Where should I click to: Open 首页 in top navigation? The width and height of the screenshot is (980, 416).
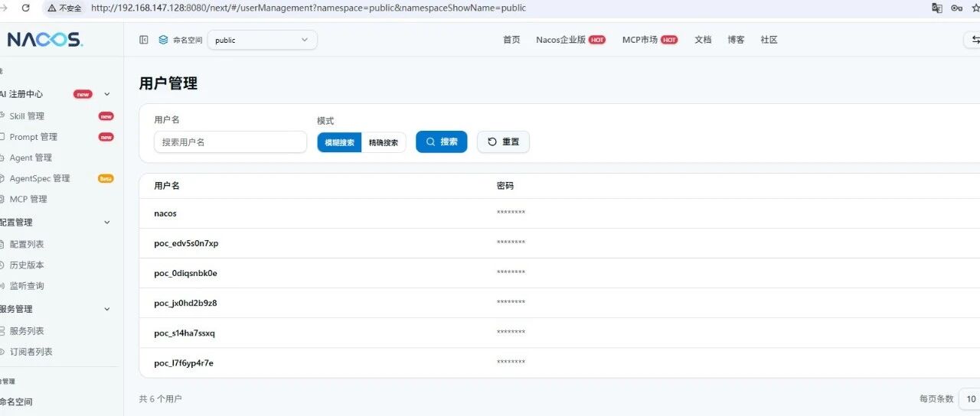[x=511, y=40]
